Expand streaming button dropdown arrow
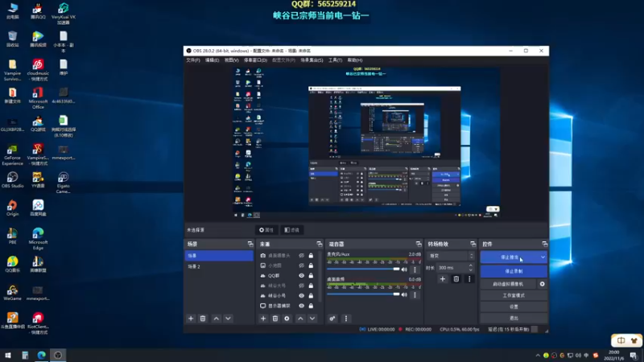644x362 pixels. tap(543, 257)
